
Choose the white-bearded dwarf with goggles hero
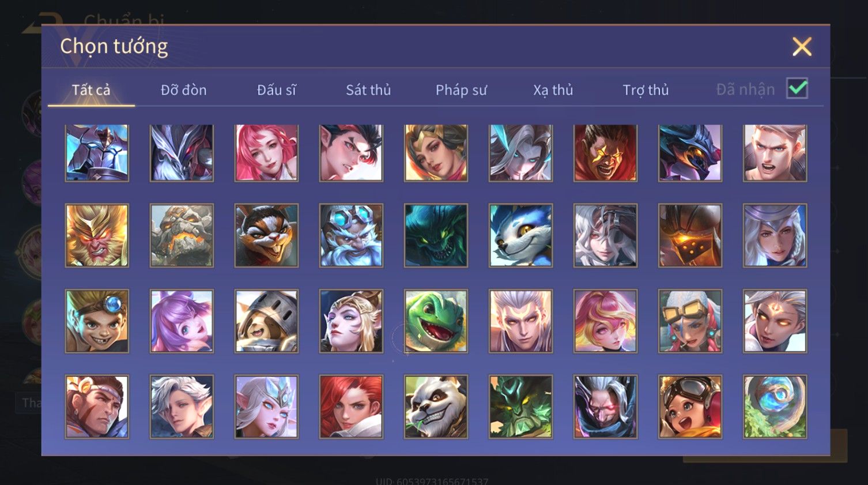pos(351,235)
